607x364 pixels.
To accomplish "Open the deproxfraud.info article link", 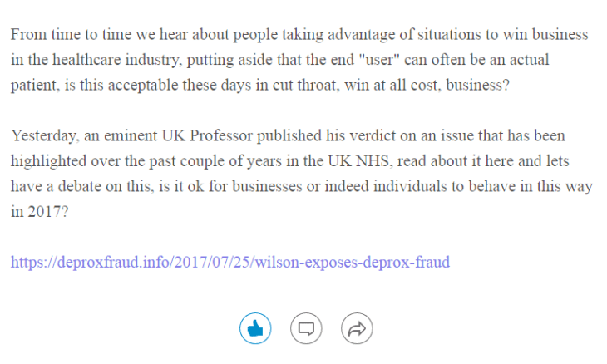I will pyautogui.click(x=230, y=263).
